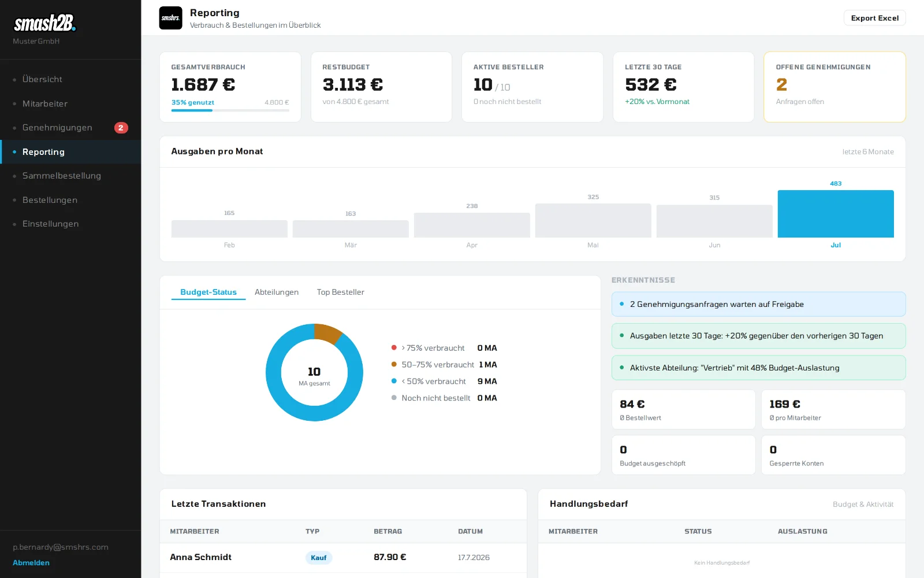Click the '2 Genehmigungsanfragen warten auf Freigabe' insight
The width and height of the screenshot is (924, 578).
click(758, 304)
